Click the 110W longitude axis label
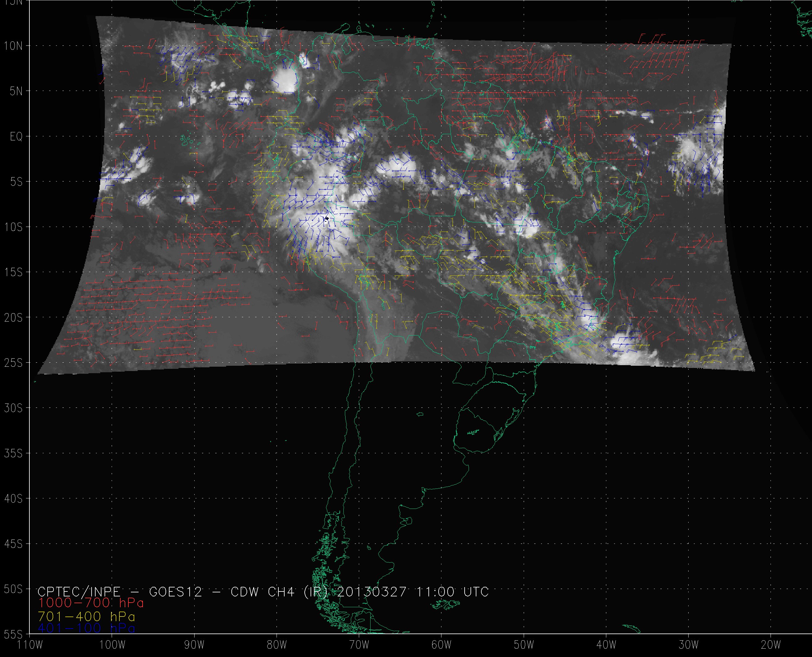The image size is (812, 657). click(x=30, y=645)
